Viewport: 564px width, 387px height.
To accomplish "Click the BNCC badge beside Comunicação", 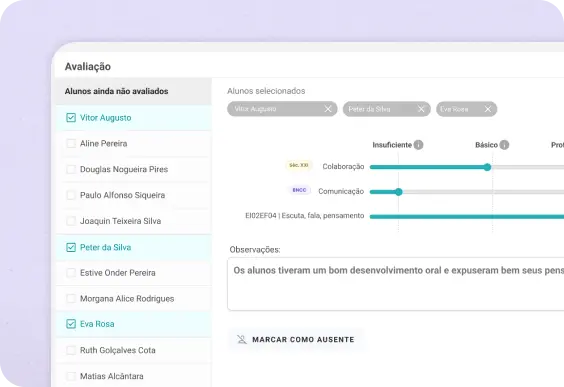I will pyautogui.click(x=299, y=190).
